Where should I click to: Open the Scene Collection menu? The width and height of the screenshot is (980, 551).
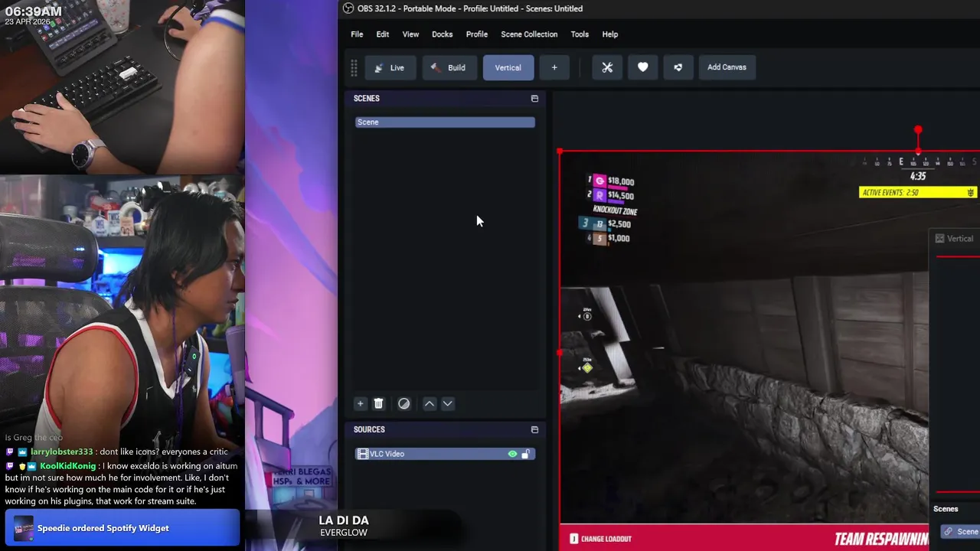tap(529, 34)
